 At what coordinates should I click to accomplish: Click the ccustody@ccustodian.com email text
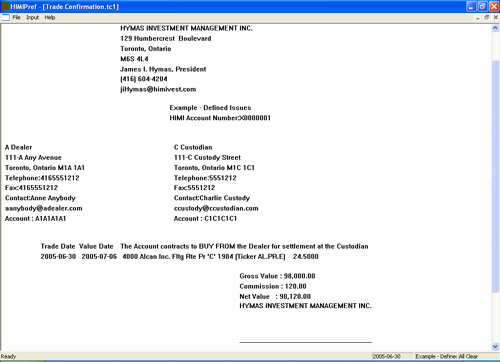[x=216, y=208]
